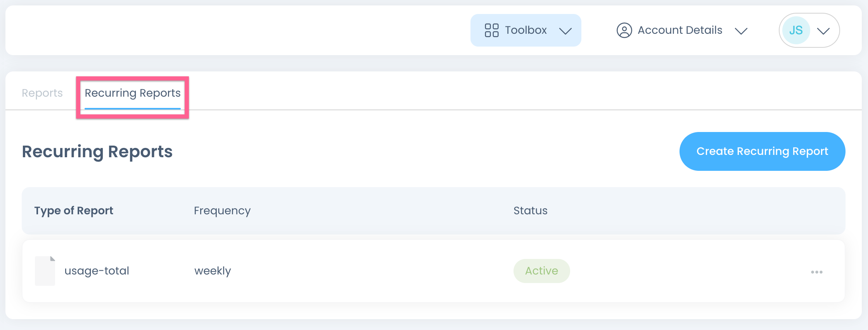This screenshot has height=330, width=868.
Task: Click the Account Details person icon
Action: 624,30
